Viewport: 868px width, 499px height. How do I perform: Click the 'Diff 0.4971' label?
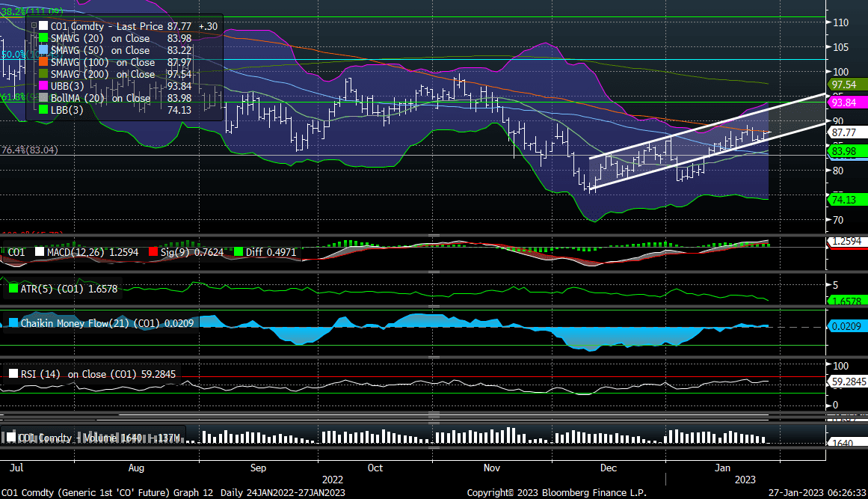point(271,252)
